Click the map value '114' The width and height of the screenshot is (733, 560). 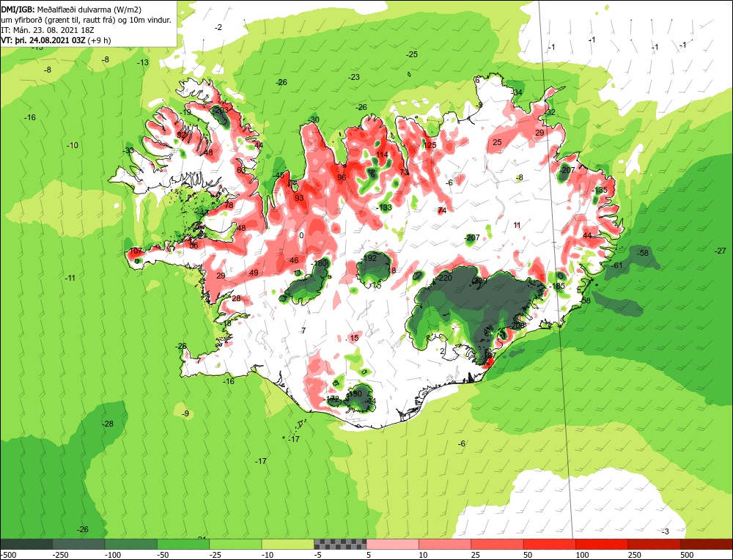pos(382,155)
